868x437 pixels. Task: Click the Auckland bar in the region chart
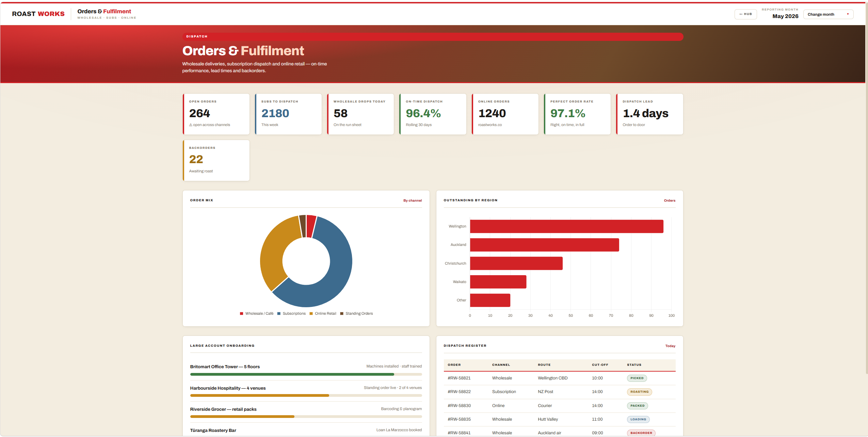(544, 245)
